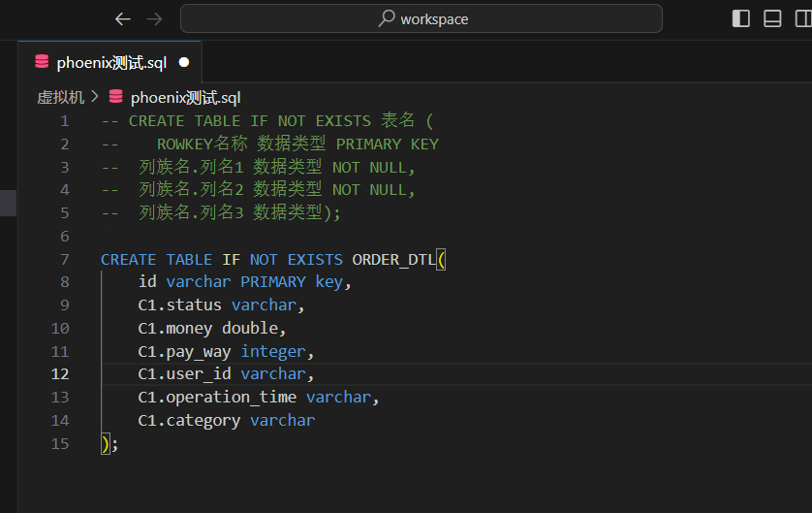Image resolution: width=812 pixels, height=513 pixels.
Task: Click line number 12 in the gutter
Action: (x=60, y=374)
